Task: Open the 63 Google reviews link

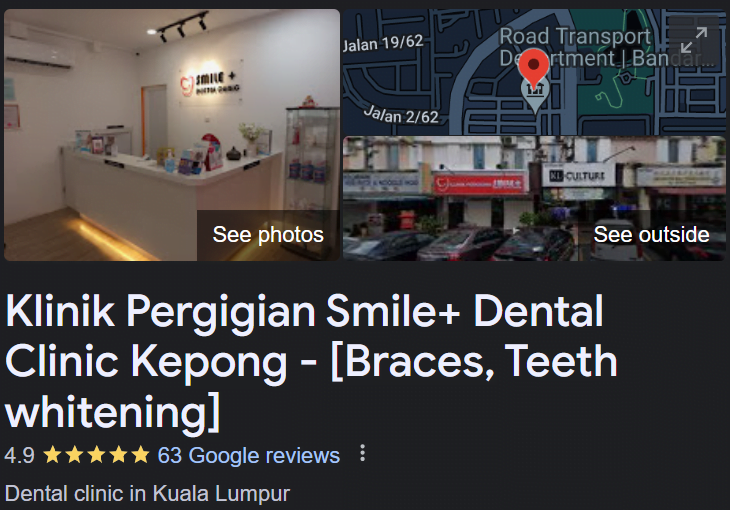Action: click(249, 456)
